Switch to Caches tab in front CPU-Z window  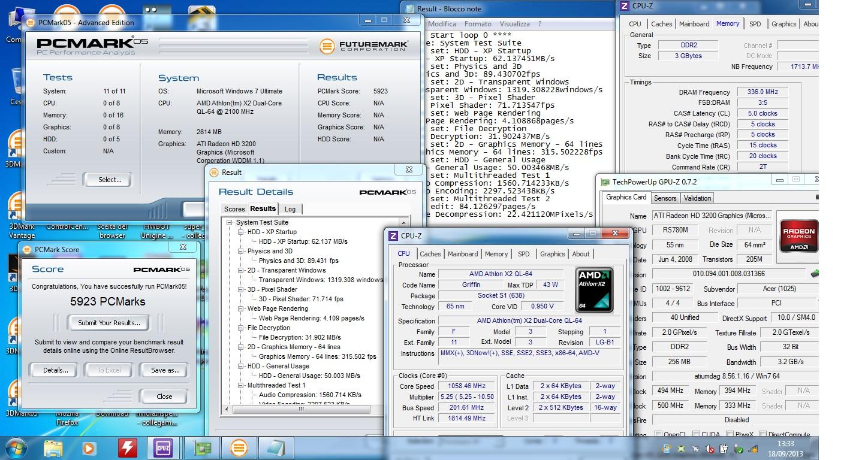coord(430,254)
